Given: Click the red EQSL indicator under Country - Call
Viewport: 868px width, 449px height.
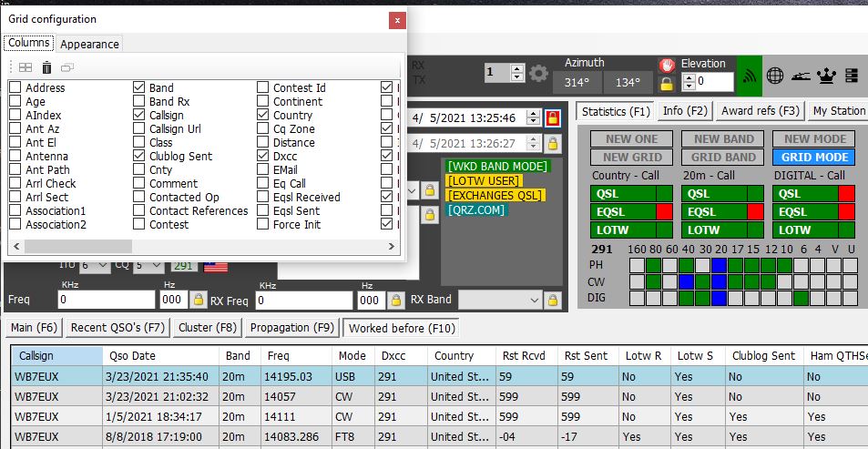Looking at the screenshot, I should pos(664,211).
